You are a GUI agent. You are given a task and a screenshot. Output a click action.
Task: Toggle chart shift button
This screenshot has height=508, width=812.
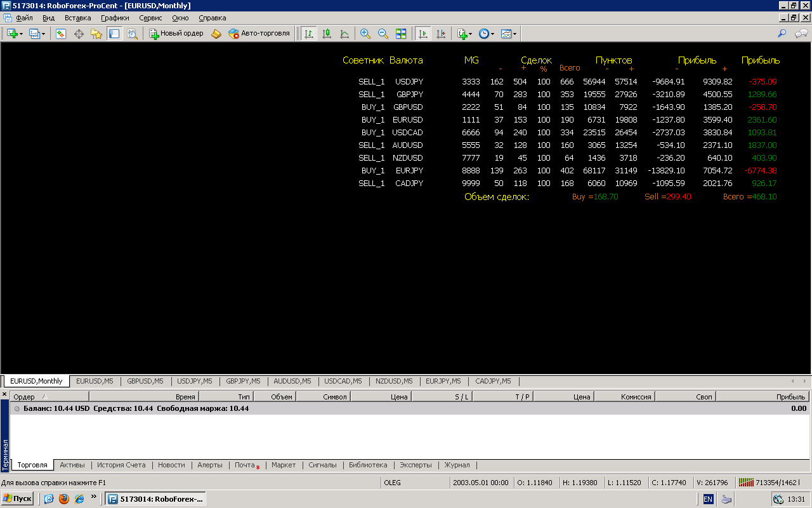pyautogui.click(x=441, y=34)
